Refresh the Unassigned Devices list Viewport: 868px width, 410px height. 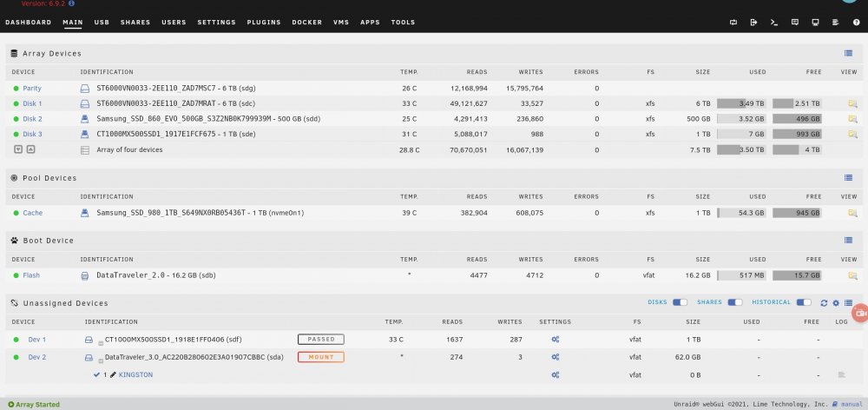pyautogui.click(x=824, y=303)
